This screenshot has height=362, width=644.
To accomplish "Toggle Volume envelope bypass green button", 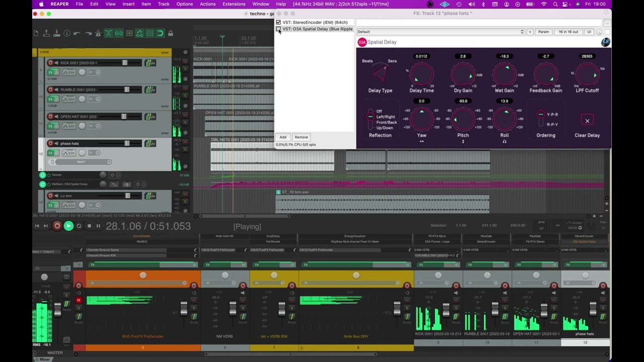I will [43, 175].
